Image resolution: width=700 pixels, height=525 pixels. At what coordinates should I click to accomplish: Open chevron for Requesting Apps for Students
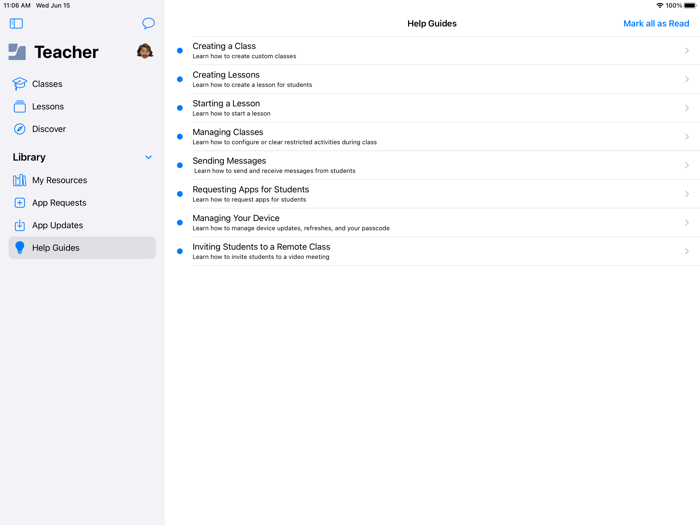(687, 194)
